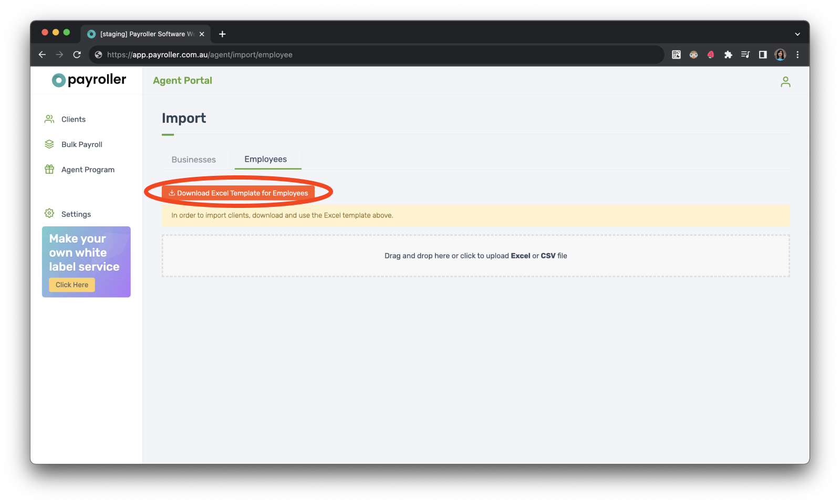Click the upload drop zone area
The height and width of the screenshot is (504, 840).
[475, 256]
